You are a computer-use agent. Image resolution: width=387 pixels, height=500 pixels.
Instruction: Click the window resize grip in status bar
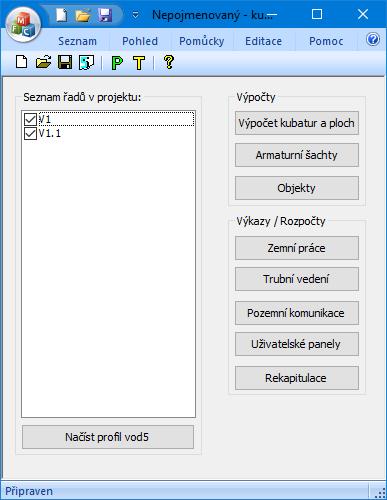coord(380,493)
